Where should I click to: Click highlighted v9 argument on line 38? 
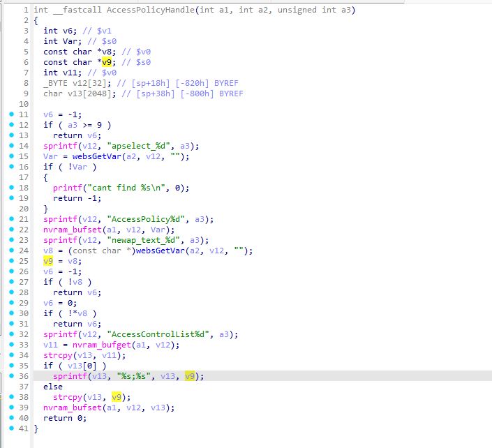tap(117, 397)
